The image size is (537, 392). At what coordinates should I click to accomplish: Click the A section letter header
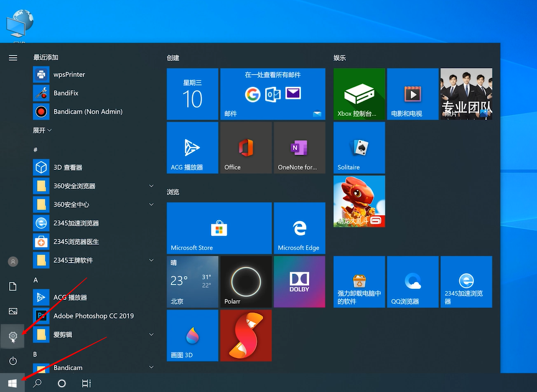35,280
